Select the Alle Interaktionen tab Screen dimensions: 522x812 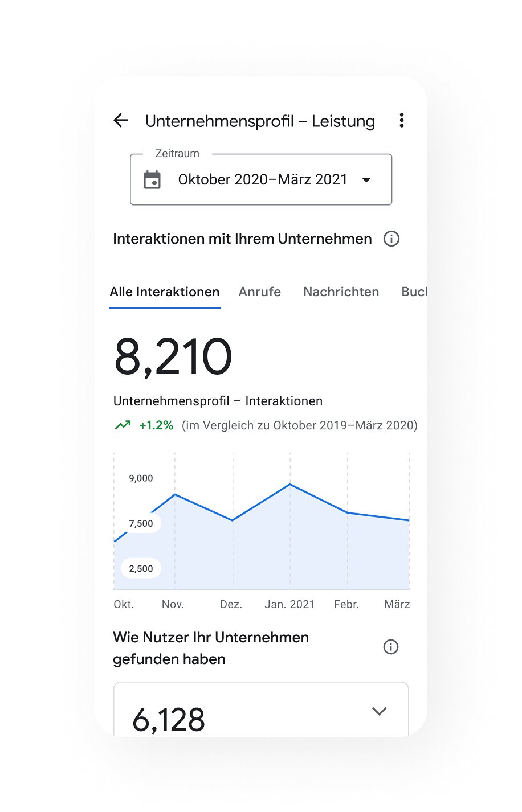click(x=165, y=292)
